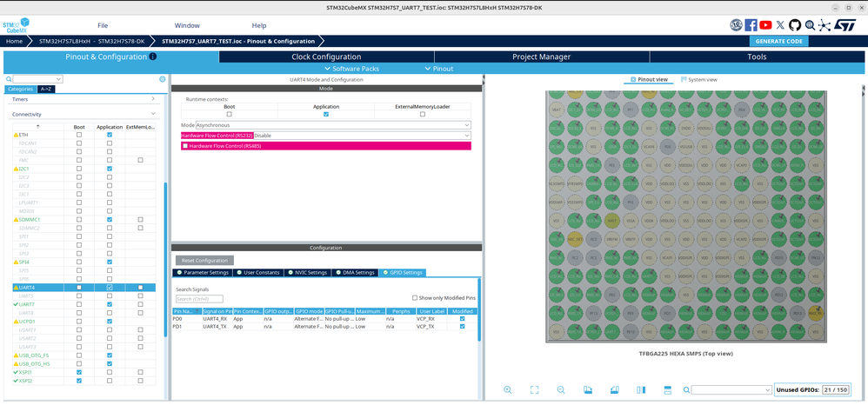Open the YouTube icon in header
The image size is (868, 405).
coord(766,25)
